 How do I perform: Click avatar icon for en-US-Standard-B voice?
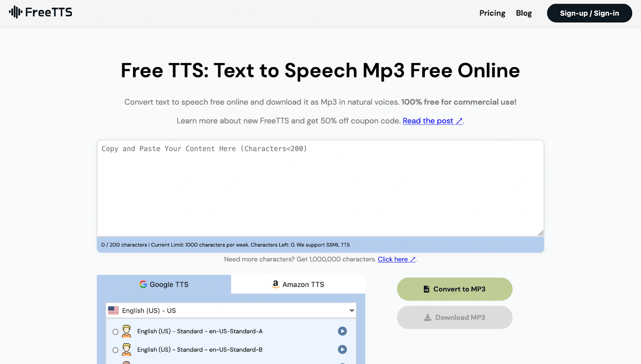tap(127, 350)
